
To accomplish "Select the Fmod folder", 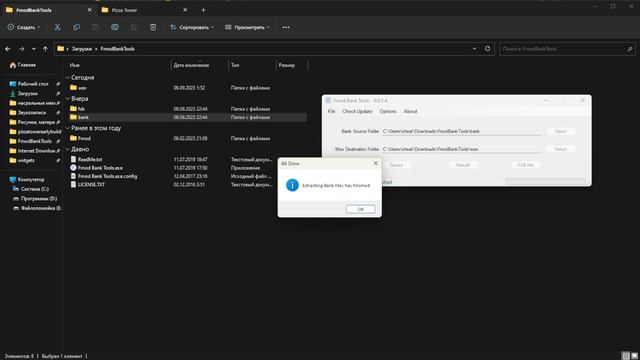I will coord(84,138).
